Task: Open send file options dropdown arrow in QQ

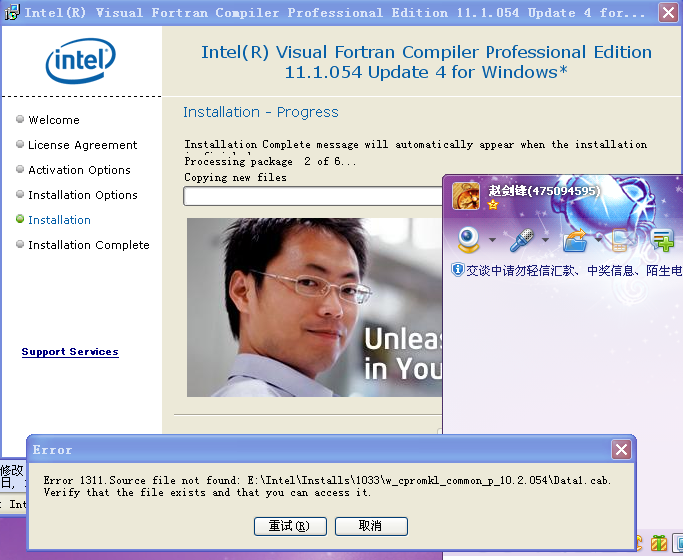Action: click(x=598, y=240)
